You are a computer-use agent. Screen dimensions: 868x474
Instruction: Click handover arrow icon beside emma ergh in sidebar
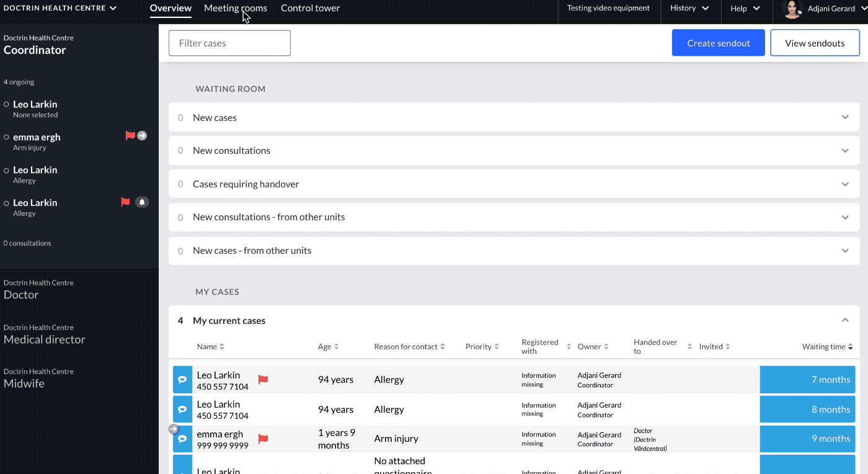[x=142, y=135]
